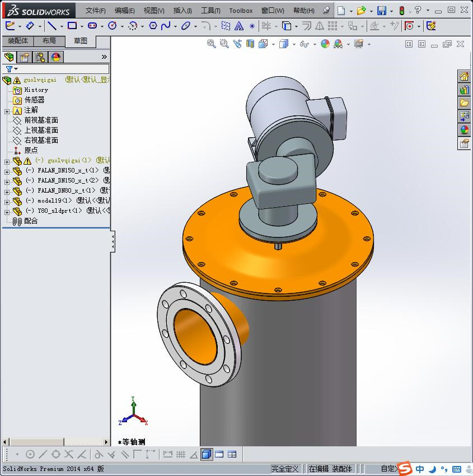The image size is (473, 476).
Task: Click the History tree item
Action: 36,90
